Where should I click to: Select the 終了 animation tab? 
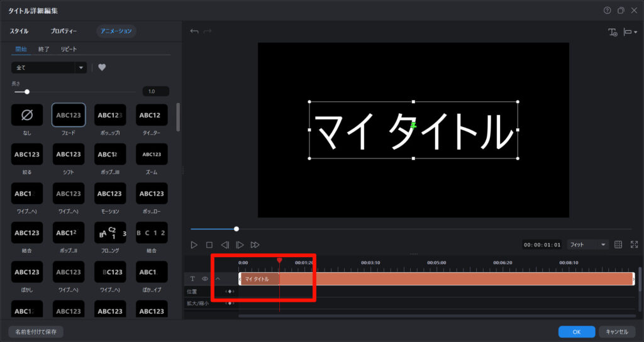[44, 49]
